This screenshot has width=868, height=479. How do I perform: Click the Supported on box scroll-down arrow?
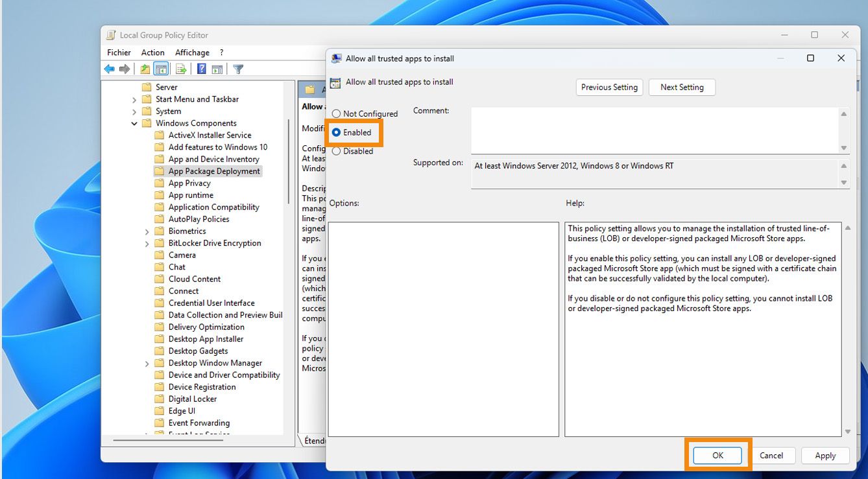click(x=844, y=183)
